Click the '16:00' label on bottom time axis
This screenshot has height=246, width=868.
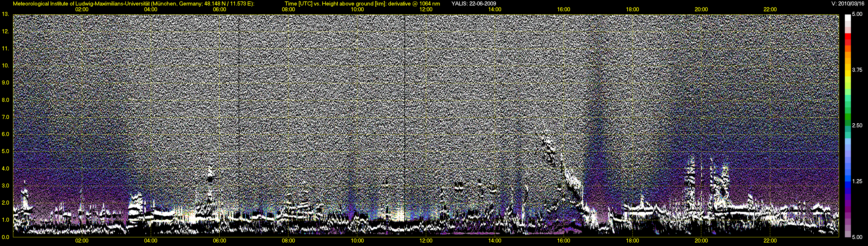tap(564, 241)
